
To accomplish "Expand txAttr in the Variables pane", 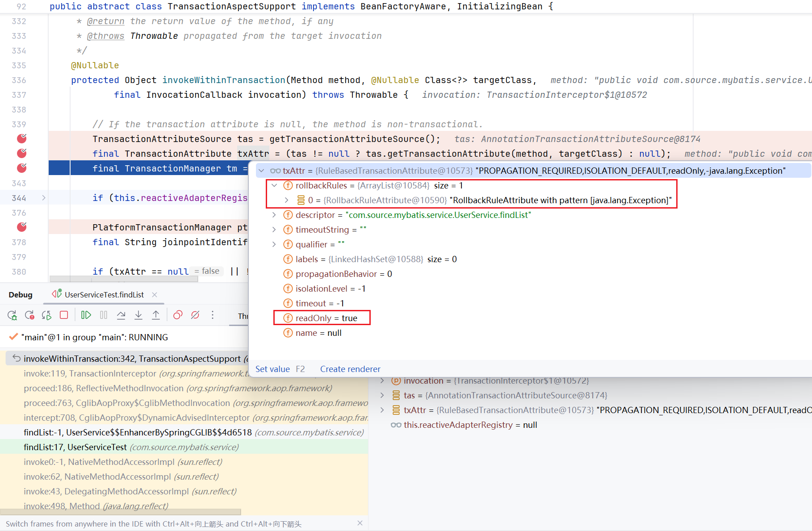I will point(382,410).
